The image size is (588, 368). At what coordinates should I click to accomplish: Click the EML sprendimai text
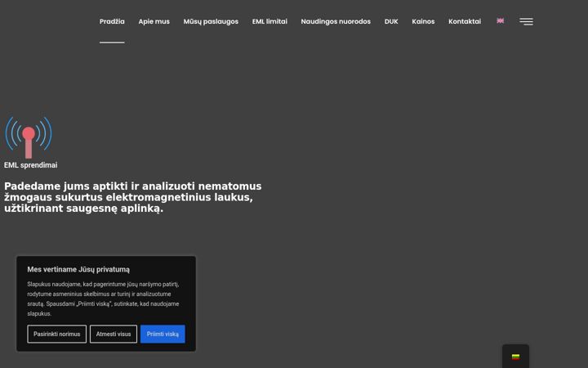pyautogui.click(x=31, y=165)
